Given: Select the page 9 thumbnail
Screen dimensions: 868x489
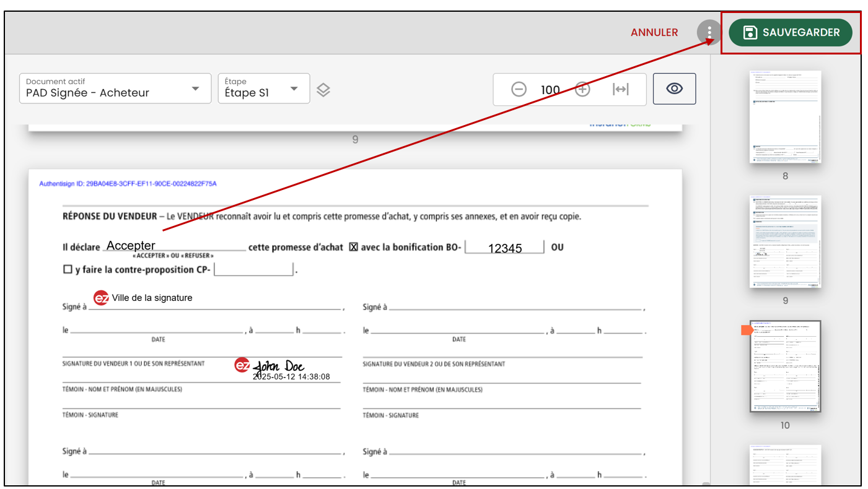Looking at the screenshot, I should (785, 241).
